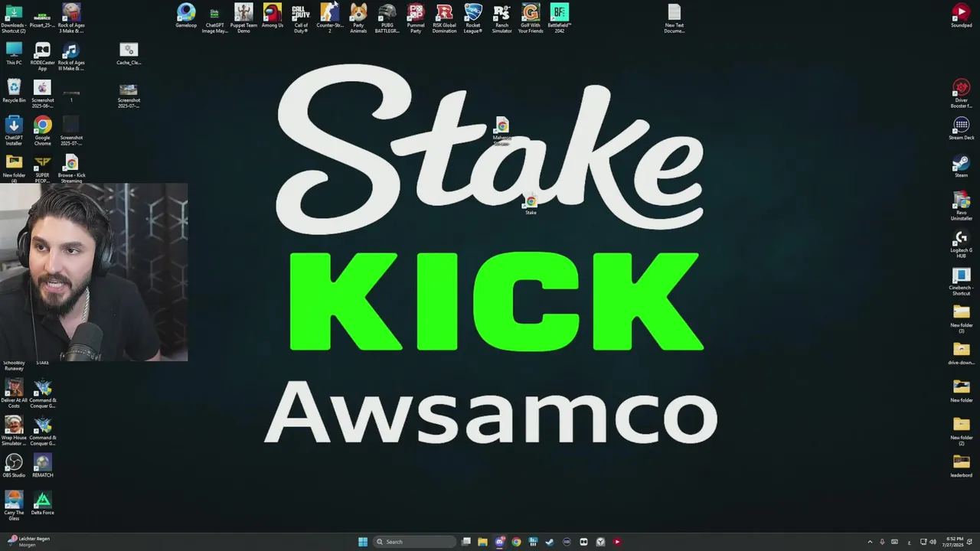Launch Counter-Strike 2 shortcut
Screen dimensions: 980x551
329,18
